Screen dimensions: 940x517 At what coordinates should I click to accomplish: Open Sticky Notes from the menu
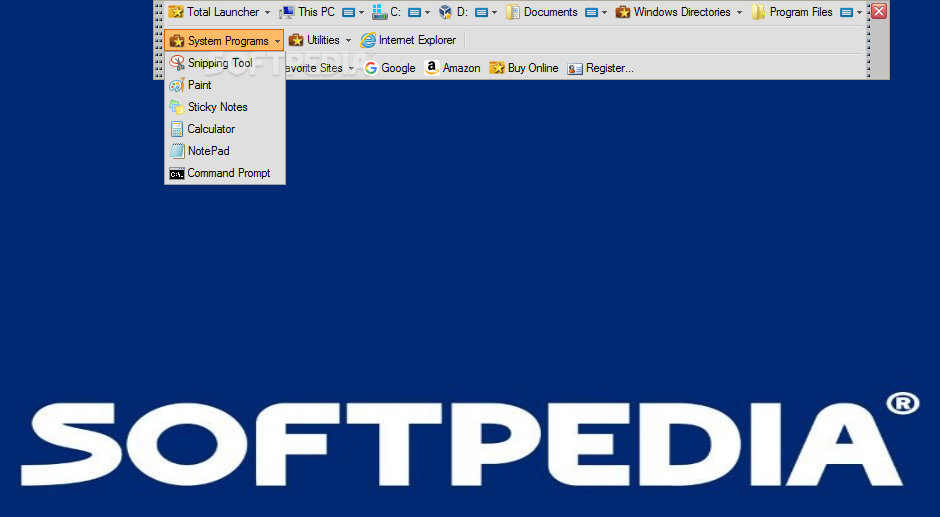tap(225, 107)
